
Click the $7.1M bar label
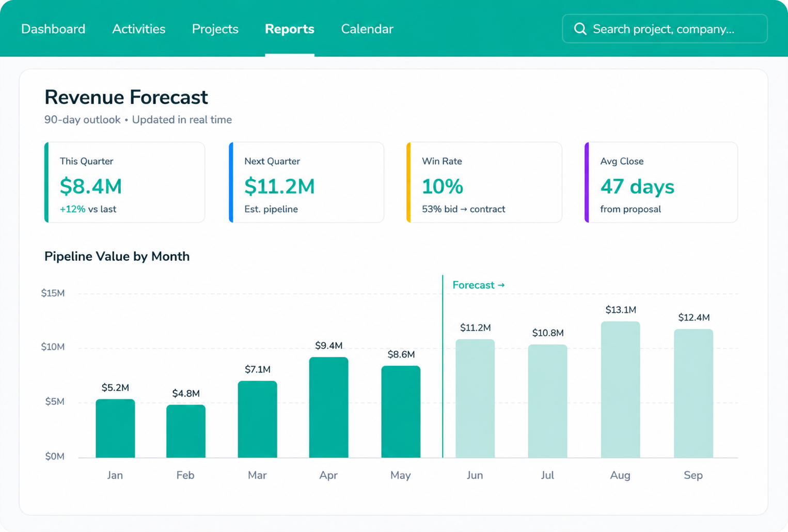click(x=257, y=369)
